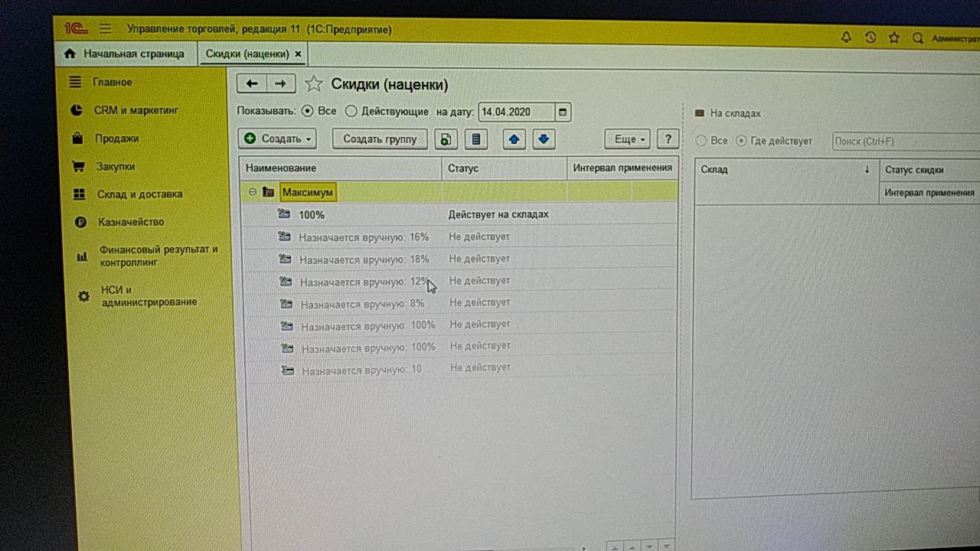980x551 pixels.
Task: Open the history clock icon
Action: (870, 37)
